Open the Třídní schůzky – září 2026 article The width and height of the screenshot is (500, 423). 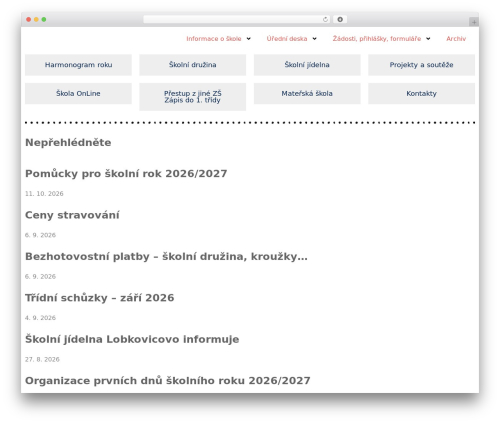(x=100, y=298)
